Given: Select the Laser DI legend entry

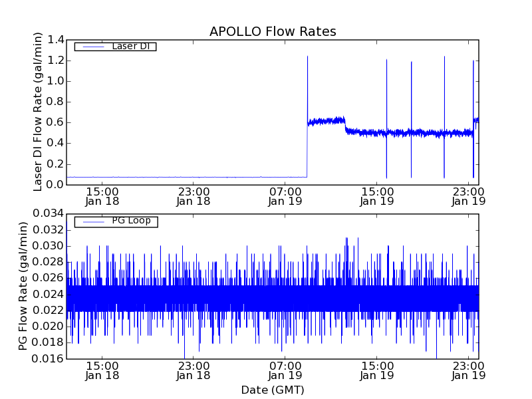Looking at the screenshot, I should (x=115, y=47).
